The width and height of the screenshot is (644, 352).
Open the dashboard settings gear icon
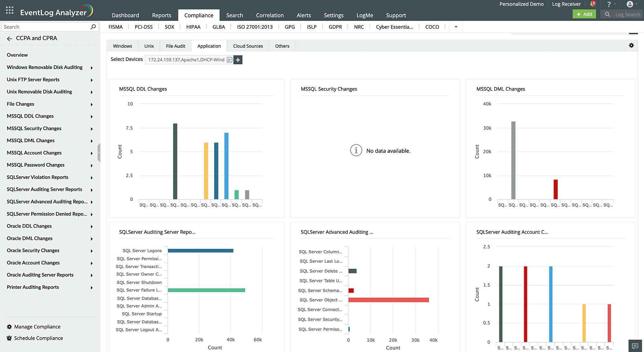[631, 45]
